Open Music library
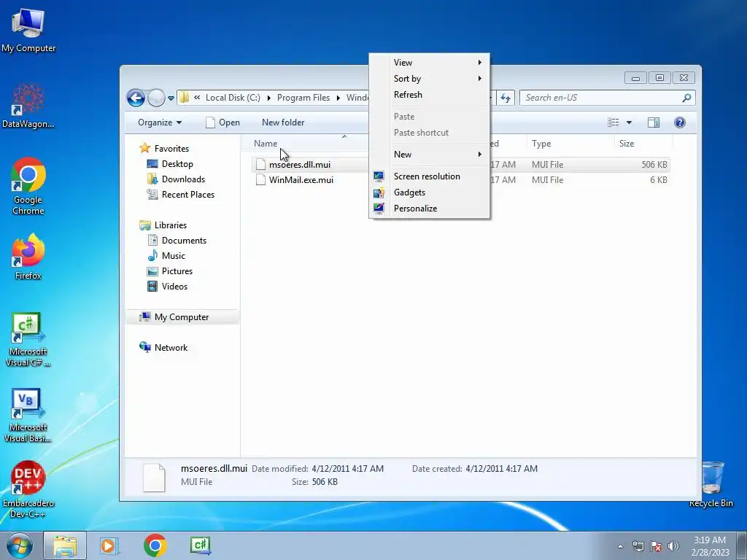The image size is (747, 560). point(166,256)
